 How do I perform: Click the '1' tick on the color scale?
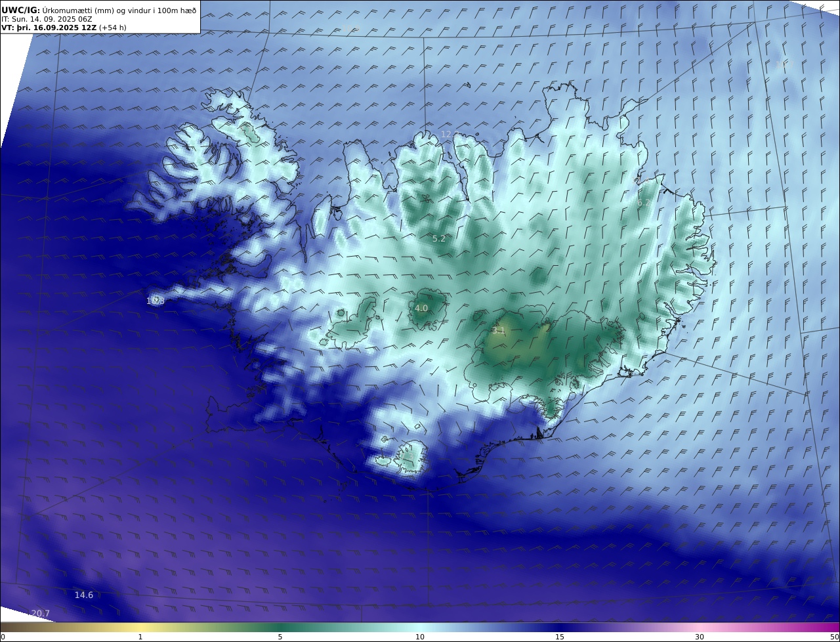tap(140, 637)
